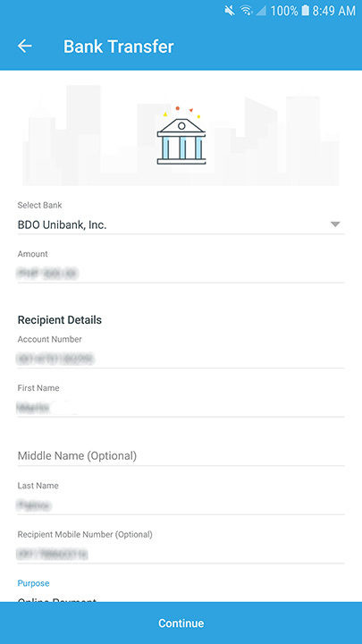
Task: Click the Last Name input field
Action: coord(181,505)
